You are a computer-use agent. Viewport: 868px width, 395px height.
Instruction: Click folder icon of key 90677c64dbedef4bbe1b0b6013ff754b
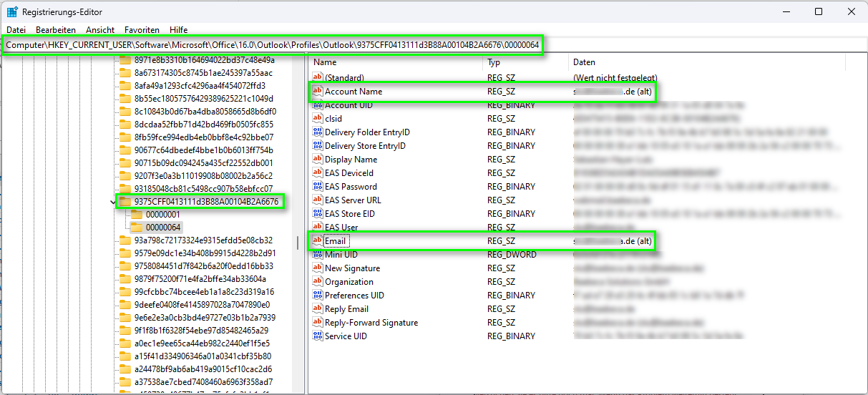click(125, 150)
